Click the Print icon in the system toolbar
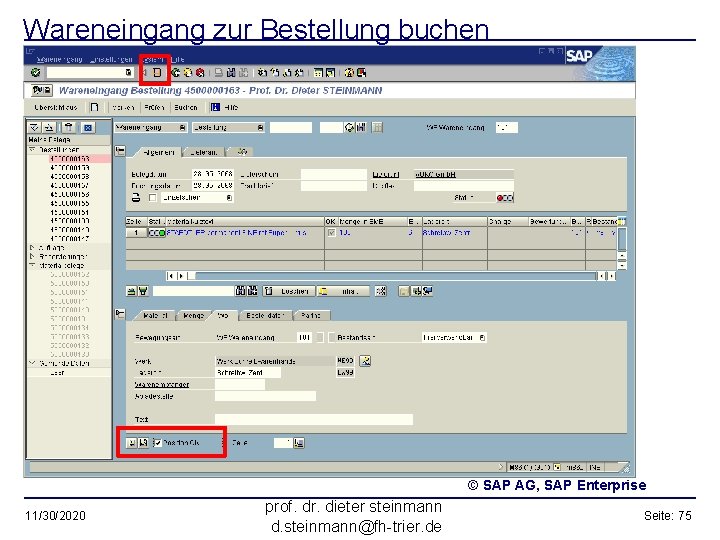 (219, 73)
